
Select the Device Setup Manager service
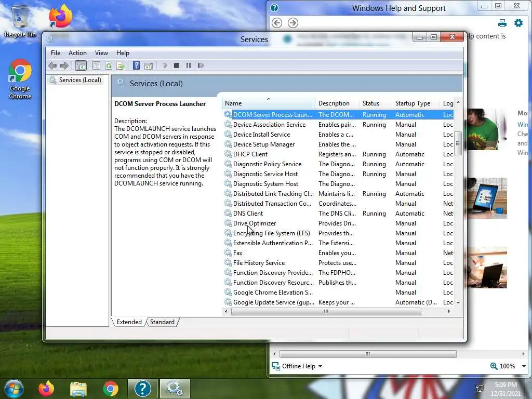[338, 144]
